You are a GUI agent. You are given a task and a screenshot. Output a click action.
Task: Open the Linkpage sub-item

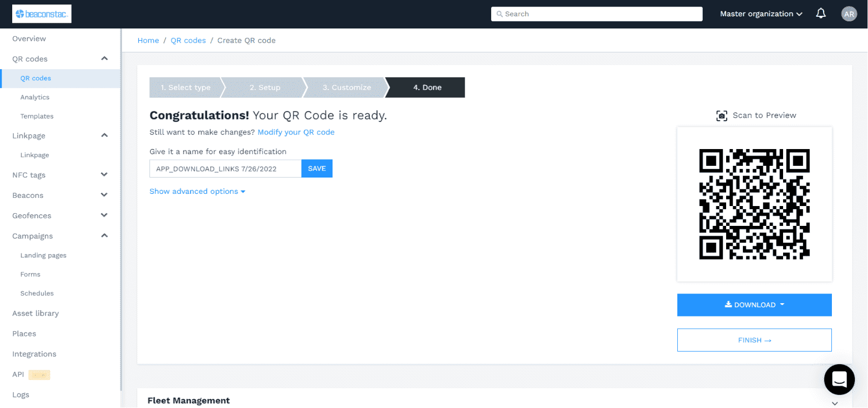tap(35, 155)
